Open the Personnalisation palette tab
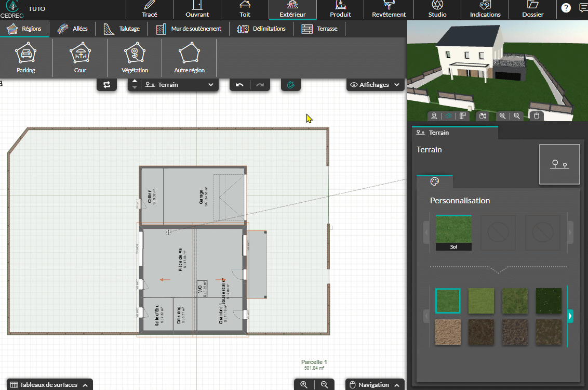 coord(435,181)
